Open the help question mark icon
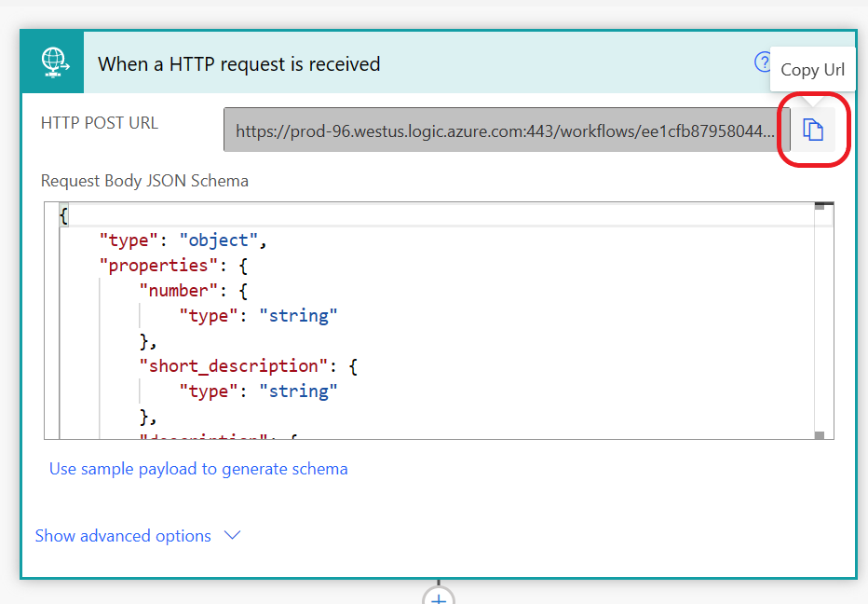Screen dimensions: 868x604 pos(763,62)
